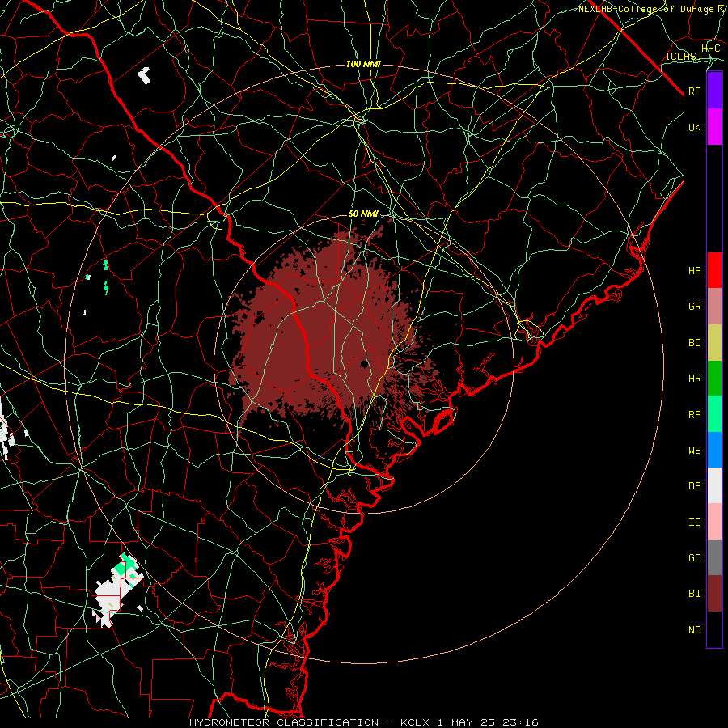Click the RF purple legend swatch
The width and height of the screenshot is (728, 728).
[x=714, y=91]
